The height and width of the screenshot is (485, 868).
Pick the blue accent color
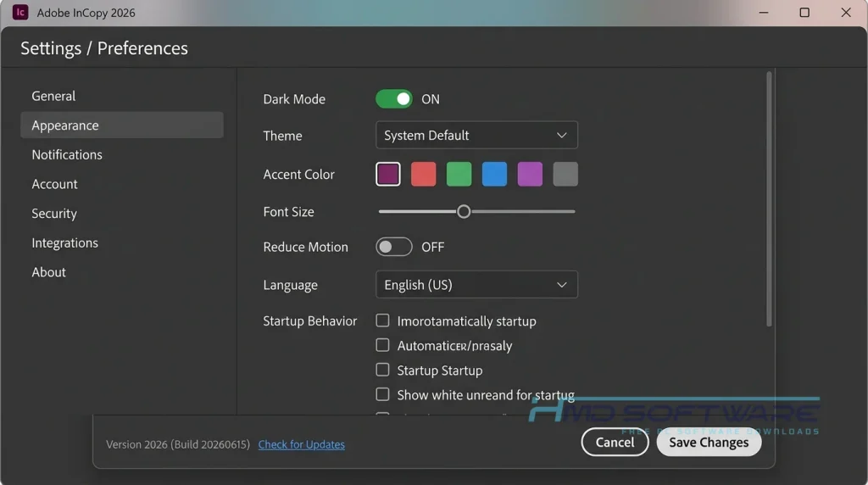point(494,175)
